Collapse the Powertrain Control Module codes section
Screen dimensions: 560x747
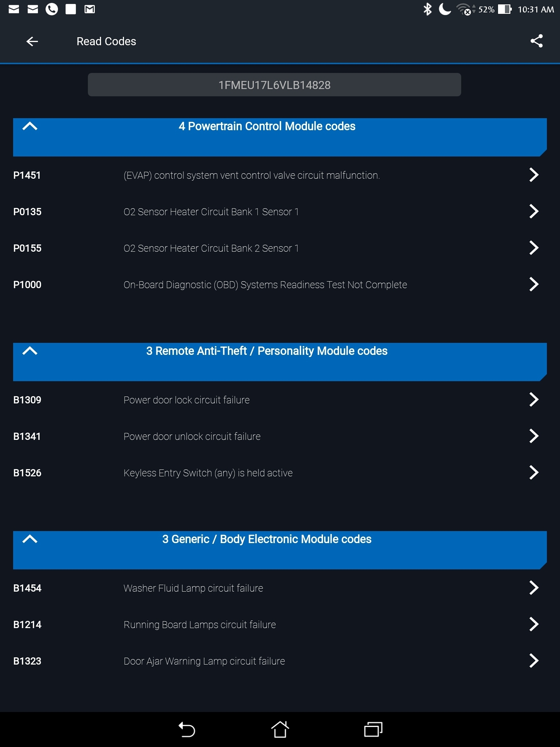pyautogui.click(x=30, y=127)
